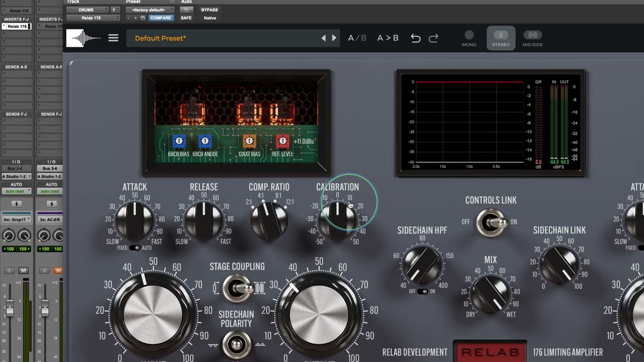Click the plugin window target icon beside COMPARE
This screenshot has width=644, height=362.
[x=143, y=18]
